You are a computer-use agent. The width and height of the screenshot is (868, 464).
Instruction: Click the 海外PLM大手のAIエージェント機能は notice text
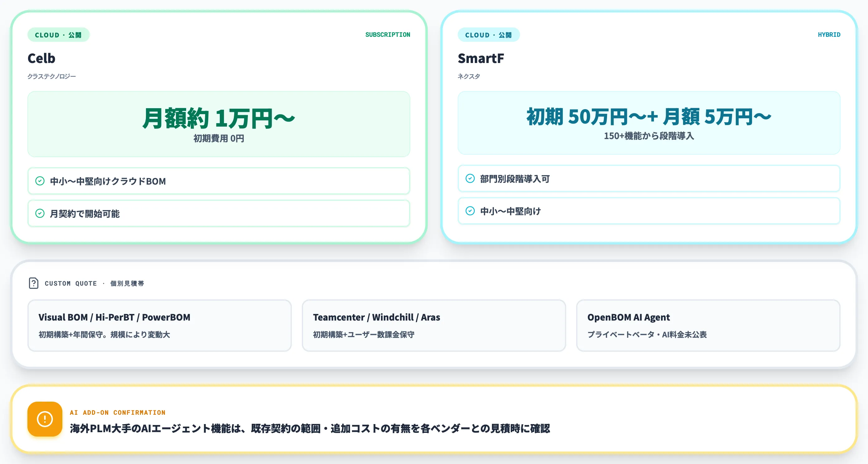pos(310,429)
